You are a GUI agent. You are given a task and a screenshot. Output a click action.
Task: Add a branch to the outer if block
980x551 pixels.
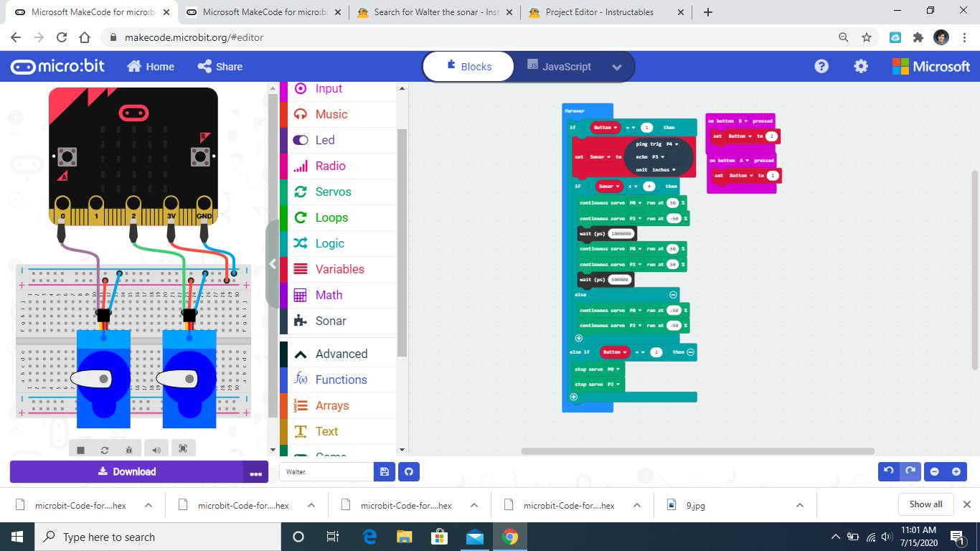[573, 397]
